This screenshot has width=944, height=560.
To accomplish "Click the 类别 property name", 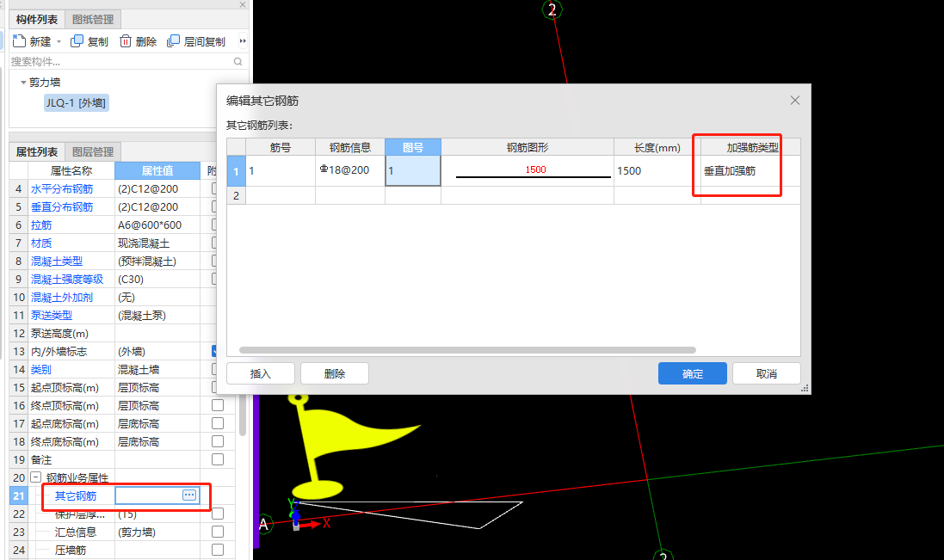I will point(41,369).
